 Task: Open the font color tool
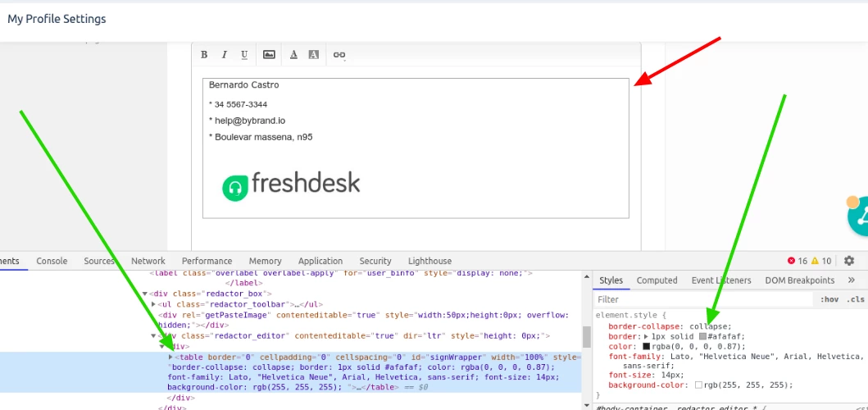pyautogui.click(x=294, y=54)
